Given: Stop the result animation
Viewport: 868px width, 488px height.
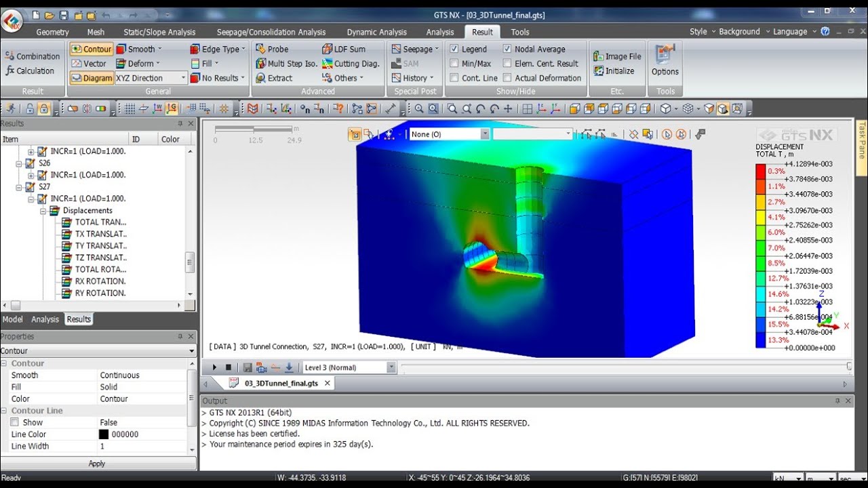Looking at the screenshot, I should click(229, 367).
